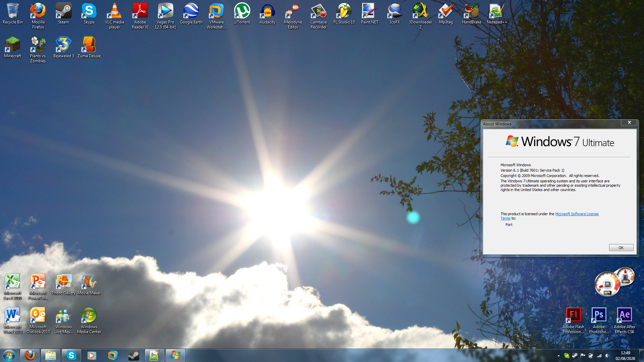Click the Adobe Photoshop desktop shortcut
644x362 pixels.
click(599, 321)
